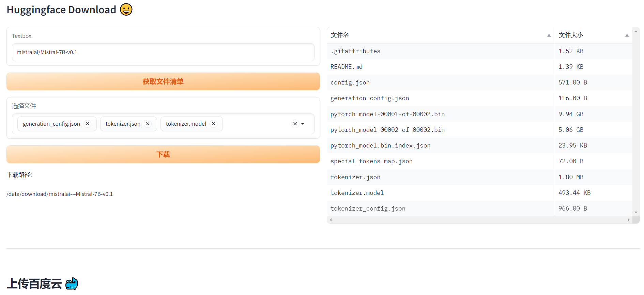Sort table by 文件名 column arrow

coord(549,35)
